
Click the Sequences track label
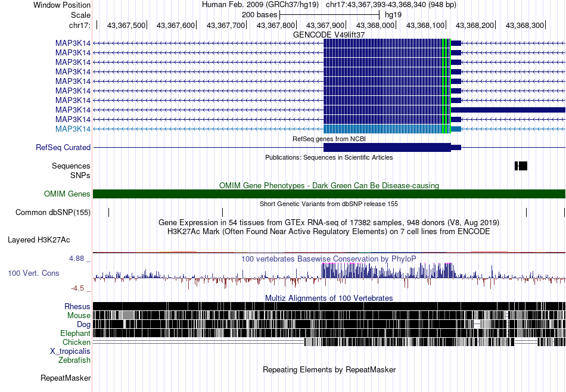coord(71,166)
